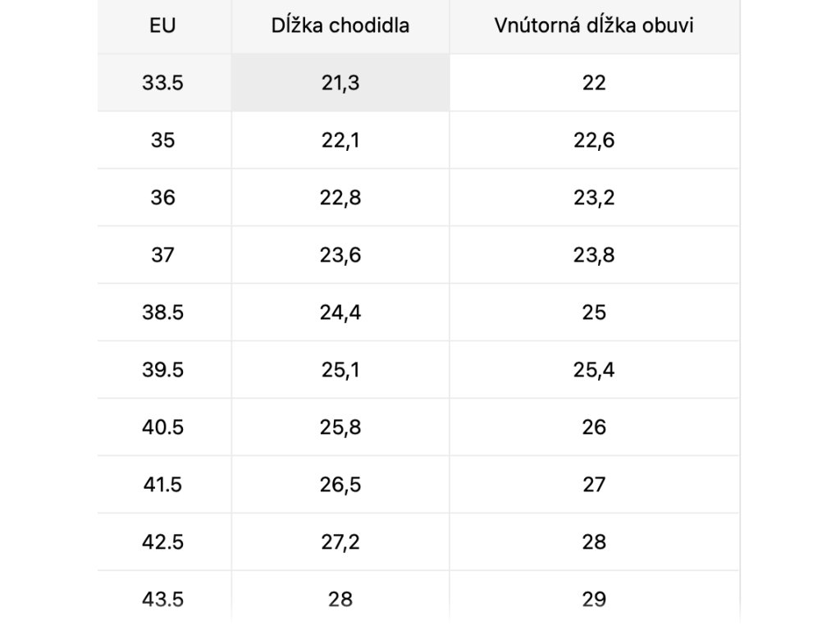840x630 pixels.
Task: Click the Vnútorná dĺžka obuvi column header
Action: coord(594,25)
